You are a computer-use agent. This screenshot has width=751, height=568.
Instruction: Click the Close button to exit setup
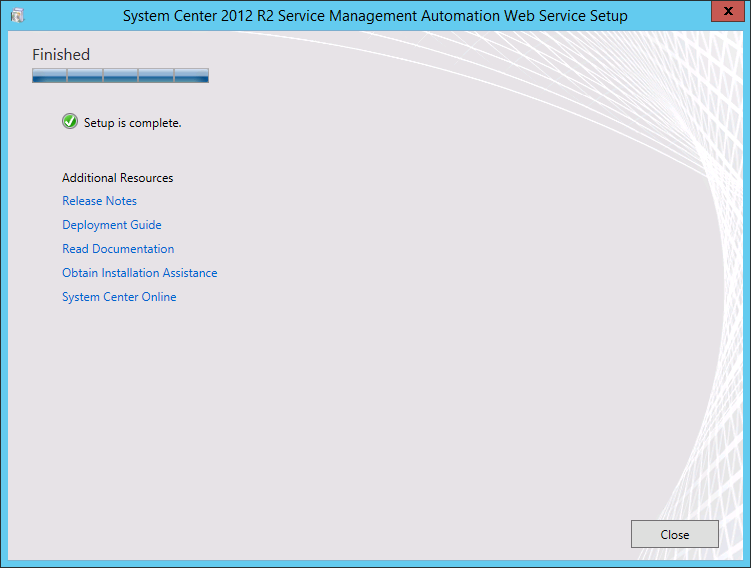(x=674, y=534)
